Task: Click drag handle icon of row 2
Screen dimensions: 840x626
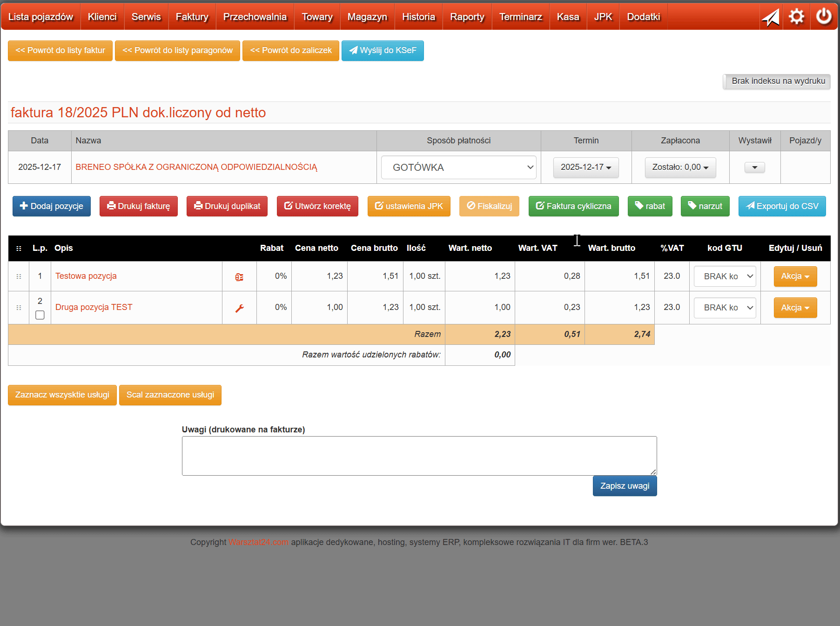Action: tap(19, 308)
